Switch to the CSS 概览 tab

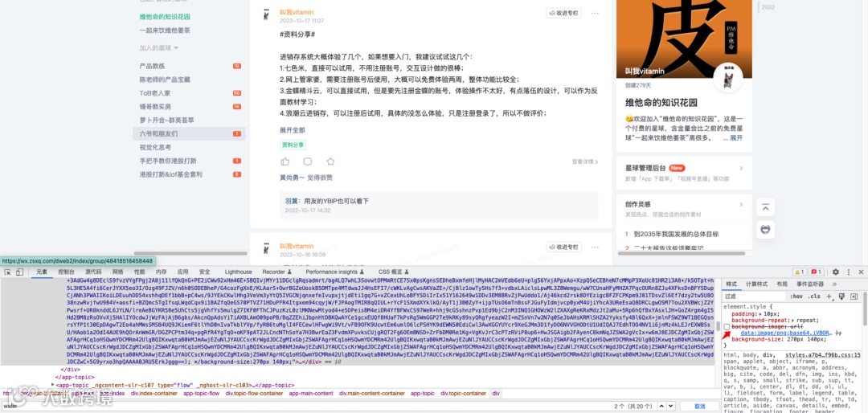point(393,272)
